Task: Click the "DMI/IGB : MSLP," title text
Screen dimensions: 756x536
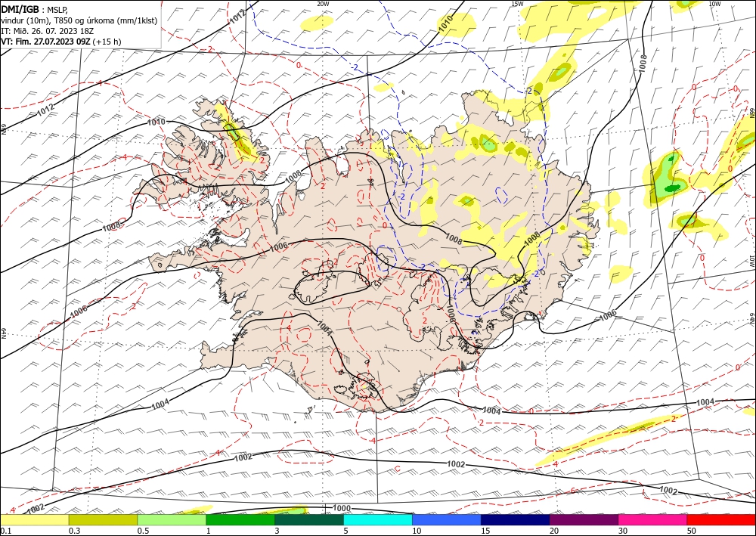Action: 34,8
